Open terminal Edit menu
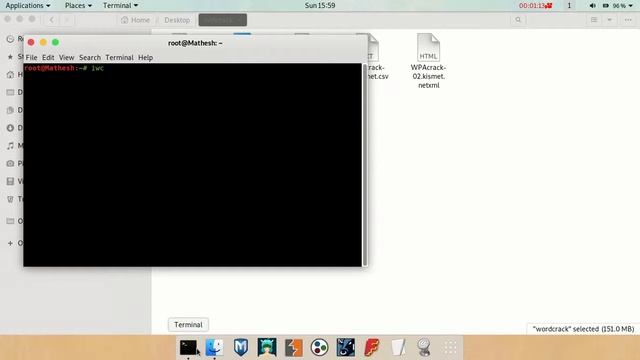640x360 pixels. click(x=48, y=58)
